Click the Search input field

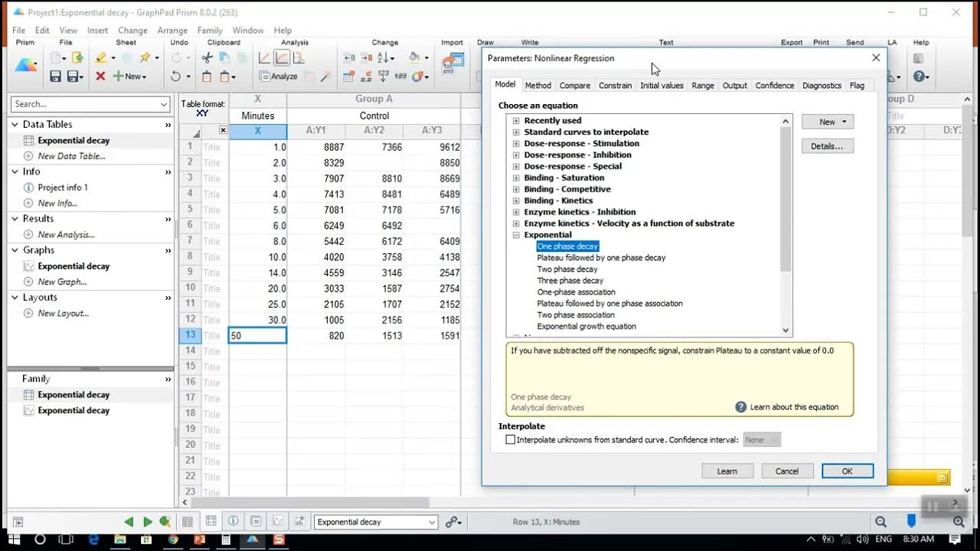84,104
